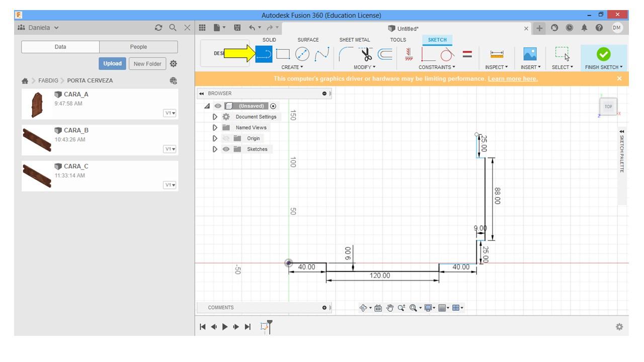The image size is (644, 362).
Task: Click the Finish Sketch green checkmark
Action: [x=603, y=54]
